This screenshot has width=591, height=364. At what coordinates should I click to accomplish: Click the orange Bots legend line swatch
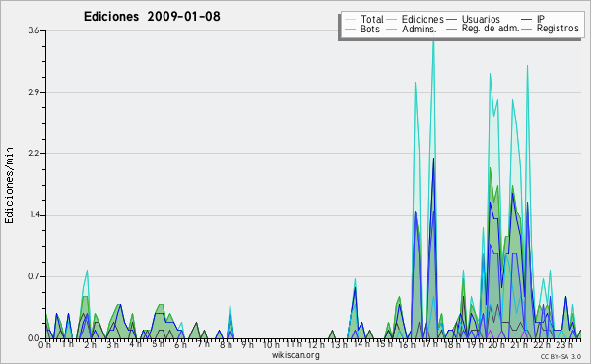click(x=350, y=29)
